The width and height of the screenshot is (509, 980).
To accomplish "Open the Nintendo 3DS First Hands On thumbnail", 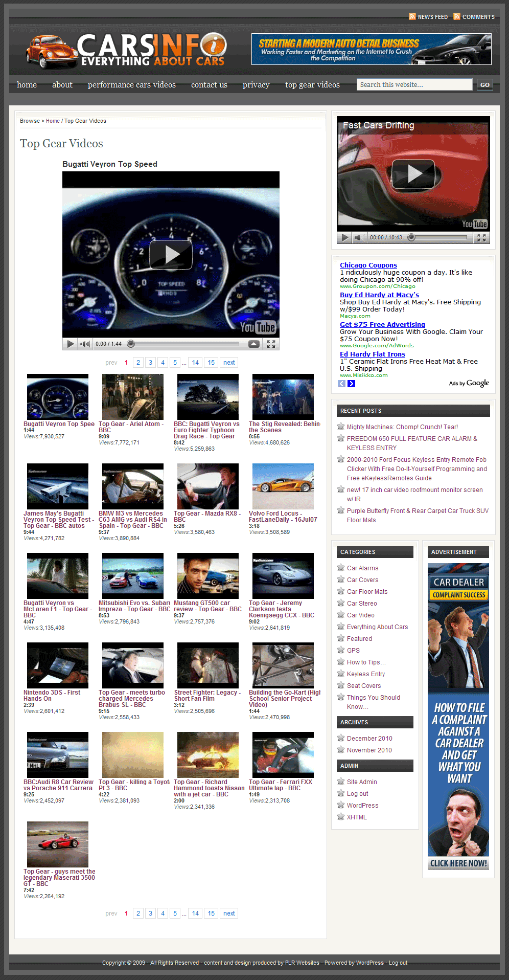I will point(58,665).
